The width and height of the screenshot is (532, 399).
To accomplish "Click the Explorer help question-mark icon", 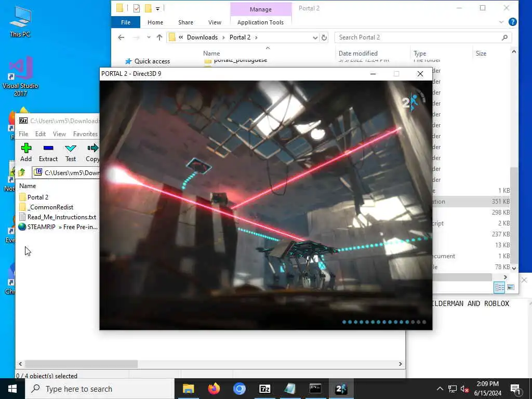I will click(x=512, y=22).
